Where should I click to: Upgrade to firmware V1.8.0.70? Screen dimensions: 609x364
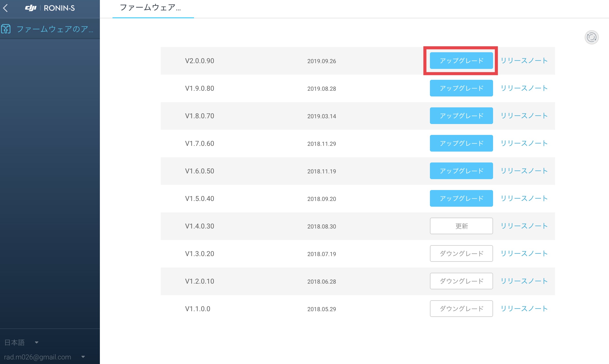click(x=461, y=116)
